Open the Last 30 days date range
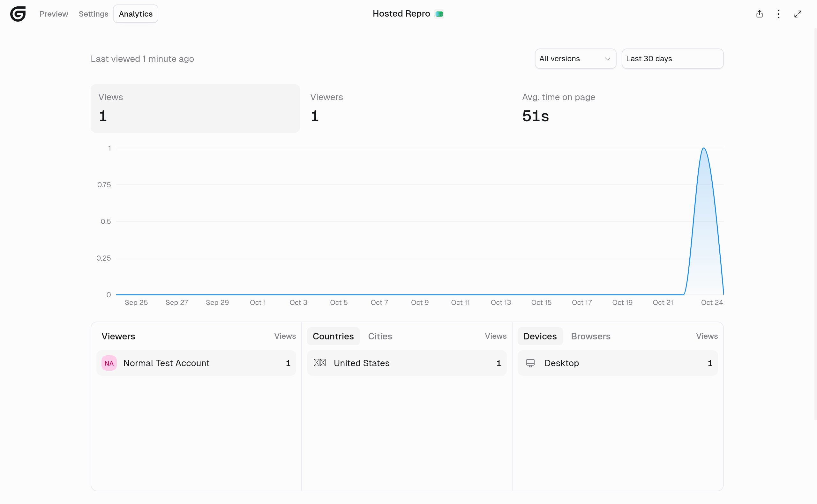The width and height of the screenshot is (817, 504). click(672, 59)
